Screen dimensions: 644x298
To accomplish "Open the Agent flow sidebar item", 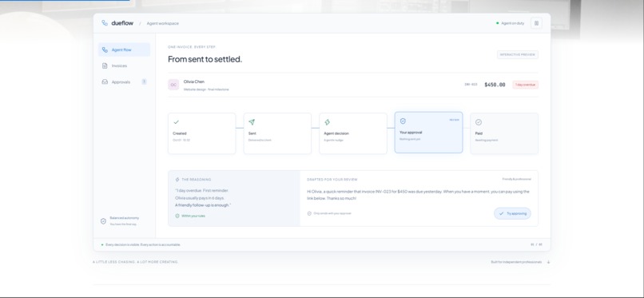I will tap(124, 50).
